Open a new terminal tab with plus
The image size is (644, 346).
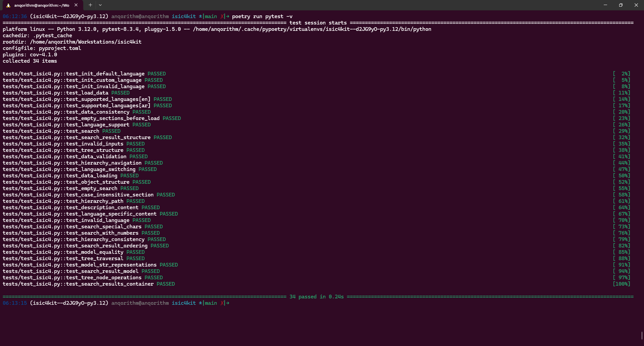point(90,5)
